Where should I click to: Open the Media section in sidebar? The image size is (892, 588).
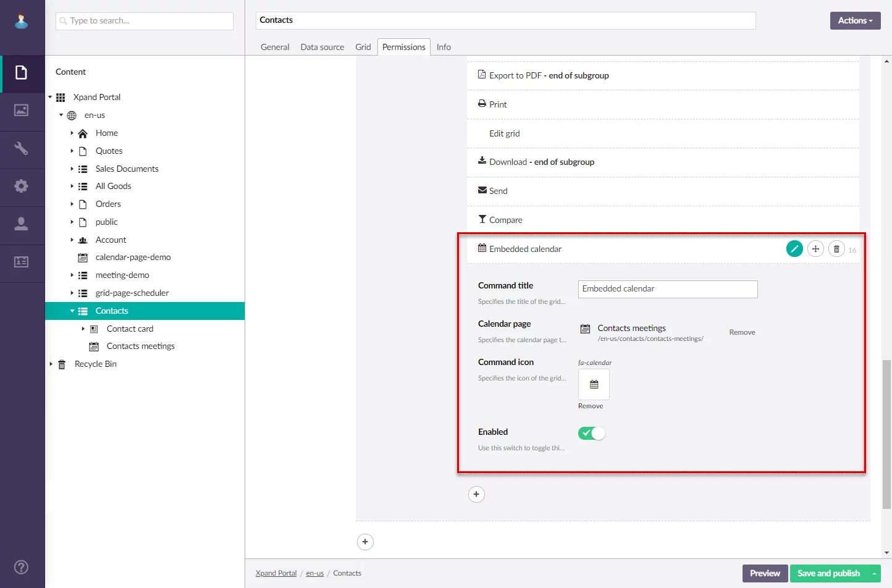(x=21, y=111)
